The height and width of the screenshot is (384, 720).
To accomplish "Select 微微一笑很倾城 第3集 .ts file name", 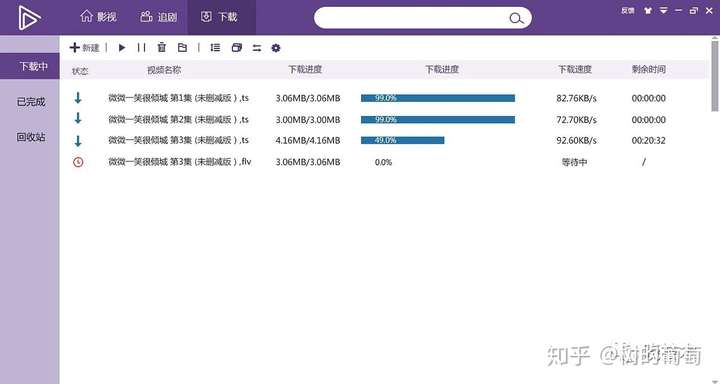I will (179, 140).
